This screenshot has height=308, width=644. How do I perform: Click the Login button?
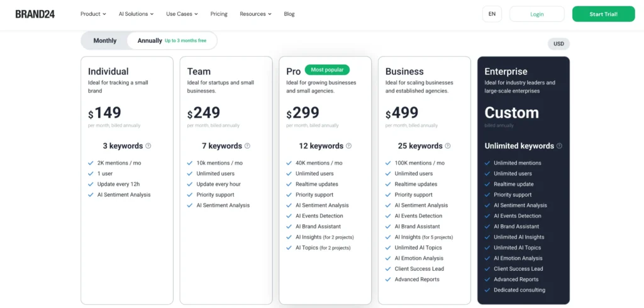[x=537, y=14]
